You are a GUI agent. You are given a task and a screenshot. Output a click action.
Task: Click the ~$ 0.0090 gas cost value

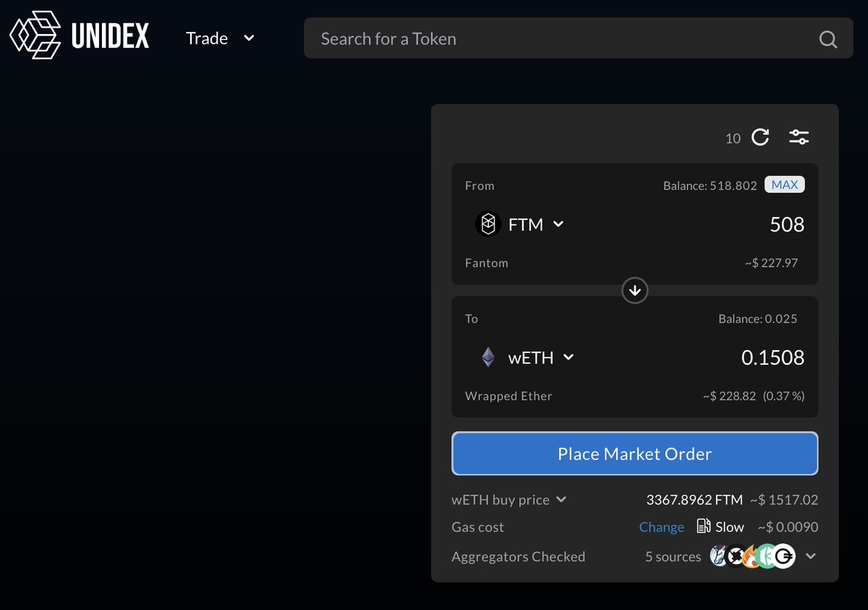[x=788, y=528]
